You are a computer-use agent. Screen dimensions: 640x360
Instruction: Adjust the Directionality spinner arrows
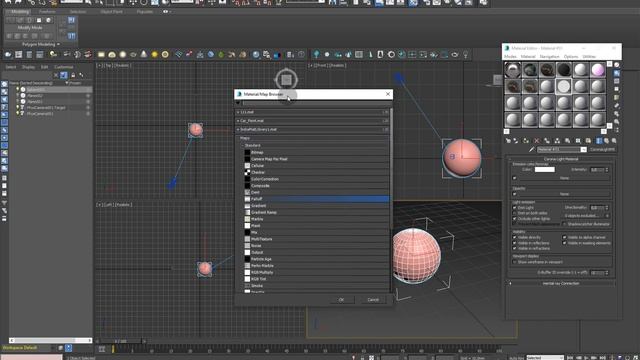(607, 208)
